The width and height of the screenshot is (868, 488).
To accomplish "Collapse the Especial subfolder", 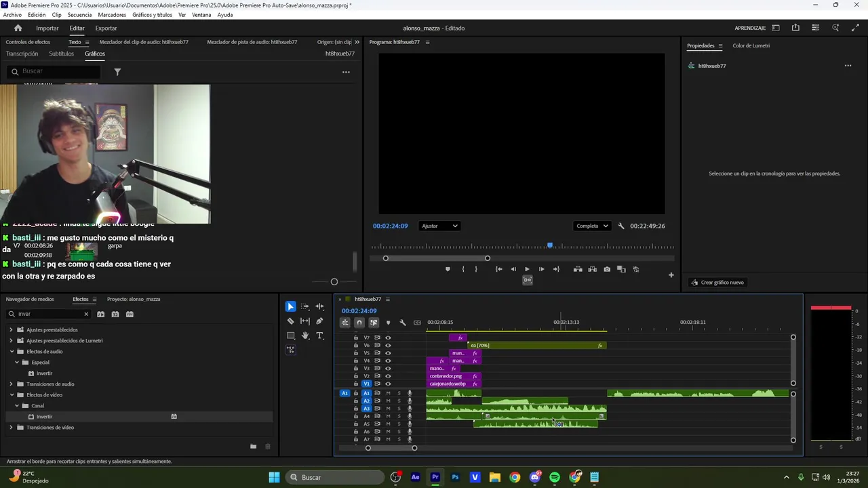I will [16, 363].
